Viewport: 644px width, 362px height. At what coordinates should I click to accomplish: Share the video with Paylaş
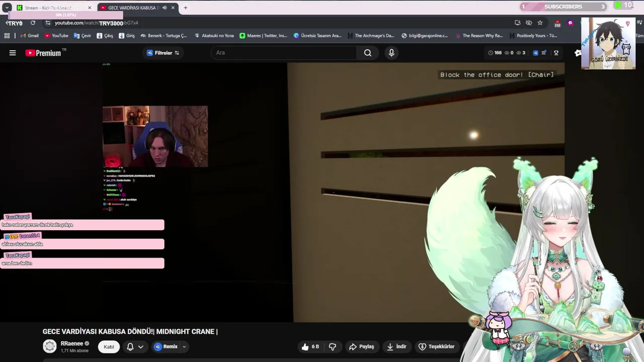point(362,346)
